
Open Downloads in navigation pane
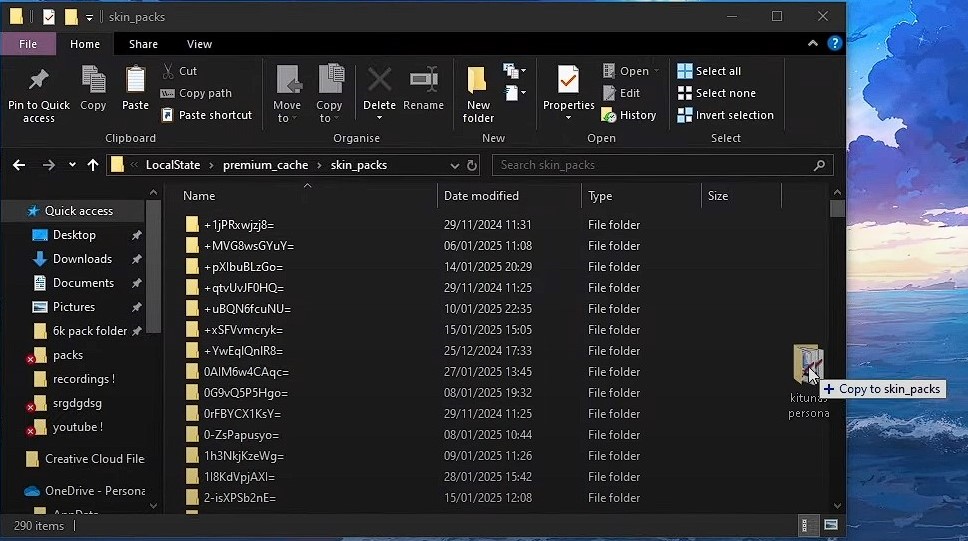pyautogui.click(x=82, y=259)
